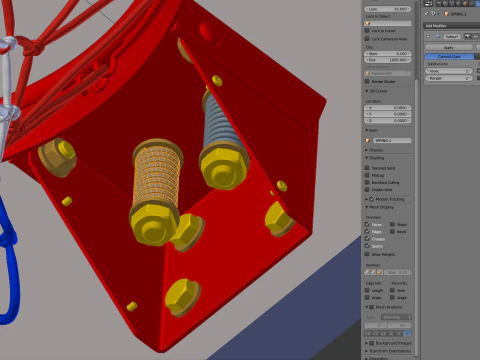This screenshot has height=360, width=480.
Task: Disable the Seams overlay checkbox
Action: click(367, 246)
